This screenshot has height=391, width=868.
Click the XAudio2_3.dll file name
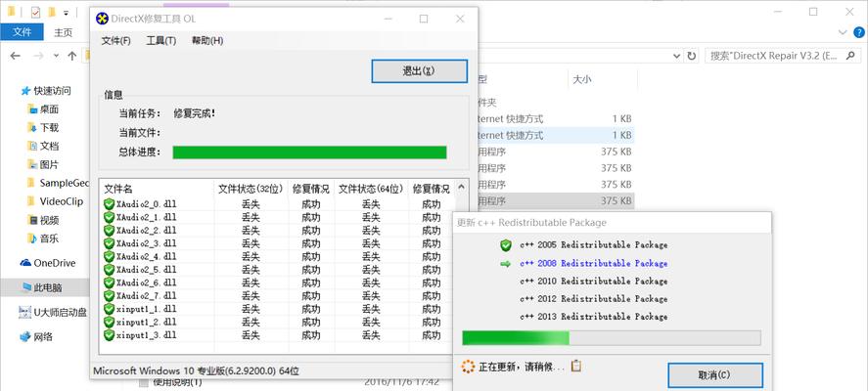point(147,243)
